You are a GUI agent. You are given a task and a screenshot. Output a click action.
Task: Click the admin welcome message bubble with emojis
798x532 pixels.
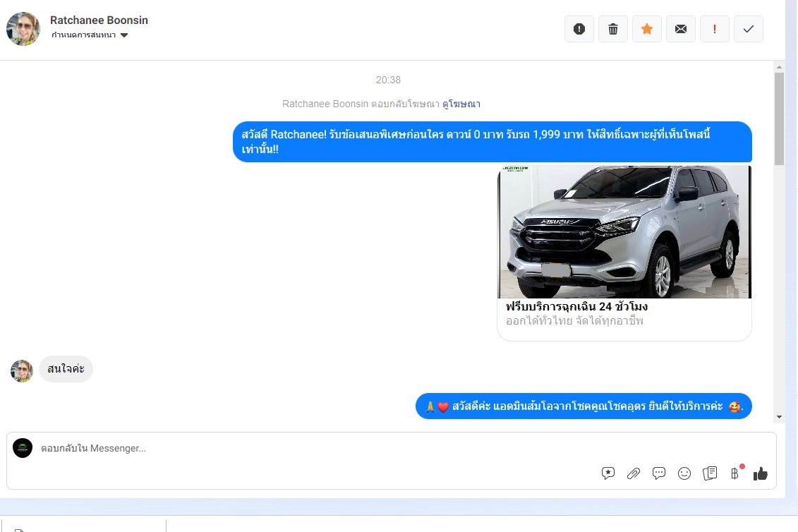coord(584,406)
